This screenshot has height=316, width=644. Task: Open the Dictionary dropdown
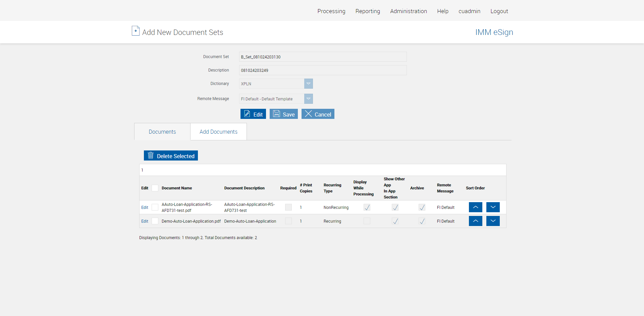pos(308,84)
